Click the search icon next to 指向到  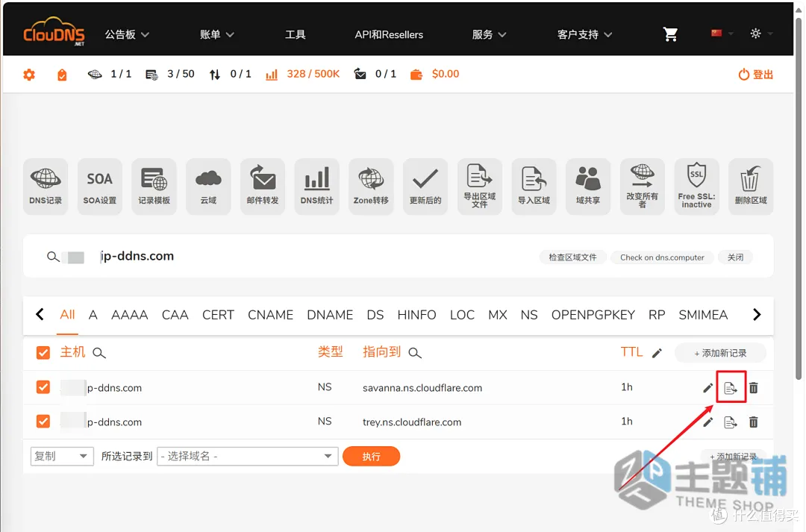(415, 353)
